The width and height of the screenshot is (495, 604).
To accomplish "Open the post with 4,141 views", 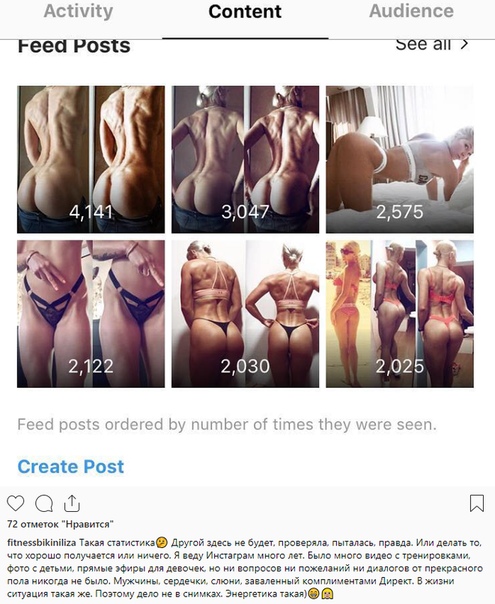I will click(91, 159).
